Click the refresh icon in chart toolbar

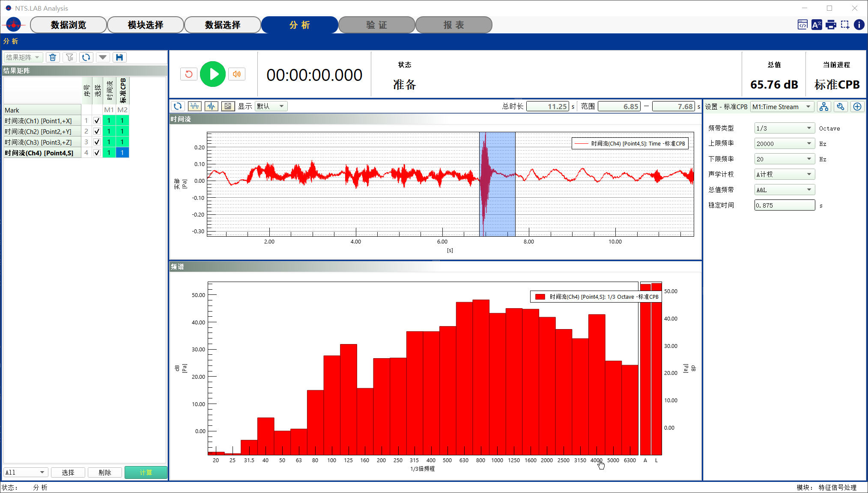pyautogui.click(x=178, y=106)
